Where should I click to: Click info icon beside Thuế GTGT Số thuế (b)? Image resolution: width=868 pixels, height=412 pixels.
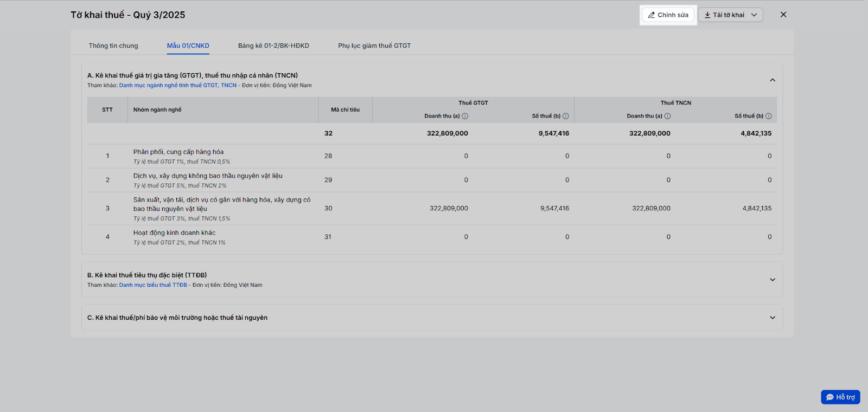[x=566, y=116]
